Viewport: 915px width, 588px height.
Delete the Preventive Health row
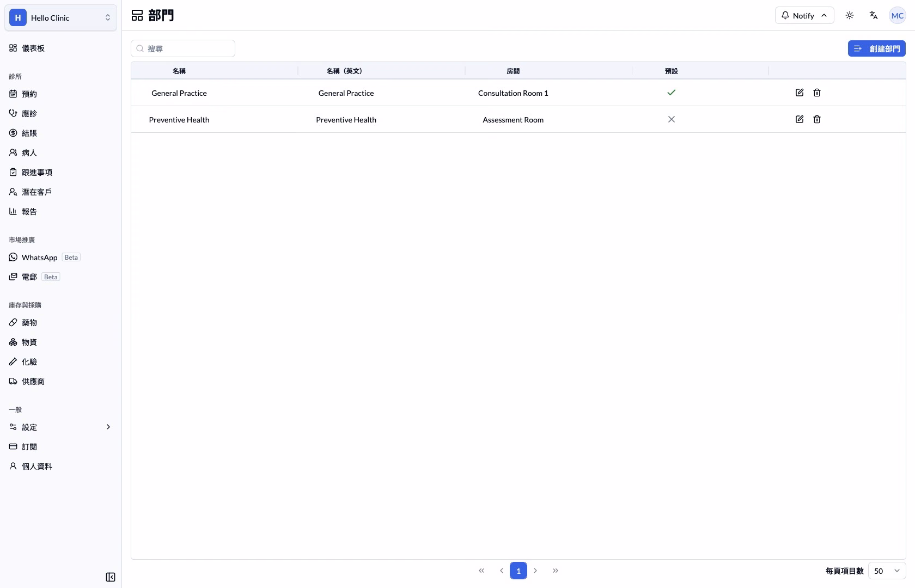click(x=817, y=119)
